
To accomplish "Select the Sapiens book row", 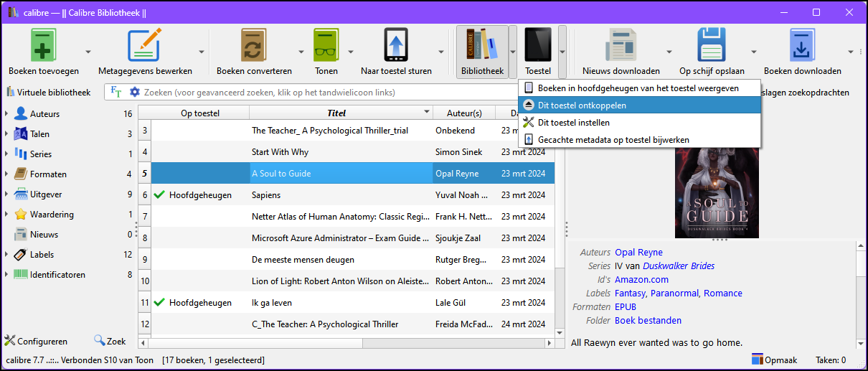I will (346, 194).
